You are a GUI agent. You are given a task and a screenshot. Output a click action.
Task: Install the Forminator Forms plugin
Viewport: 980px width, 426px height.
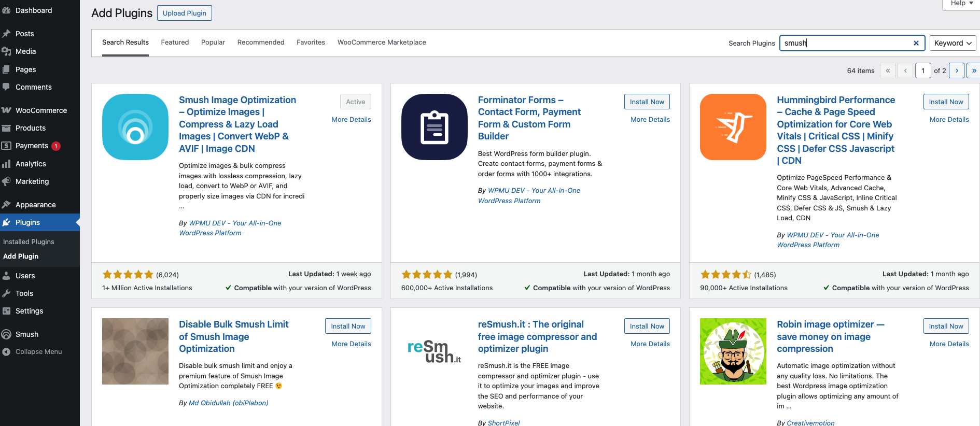tap(647, 102)
